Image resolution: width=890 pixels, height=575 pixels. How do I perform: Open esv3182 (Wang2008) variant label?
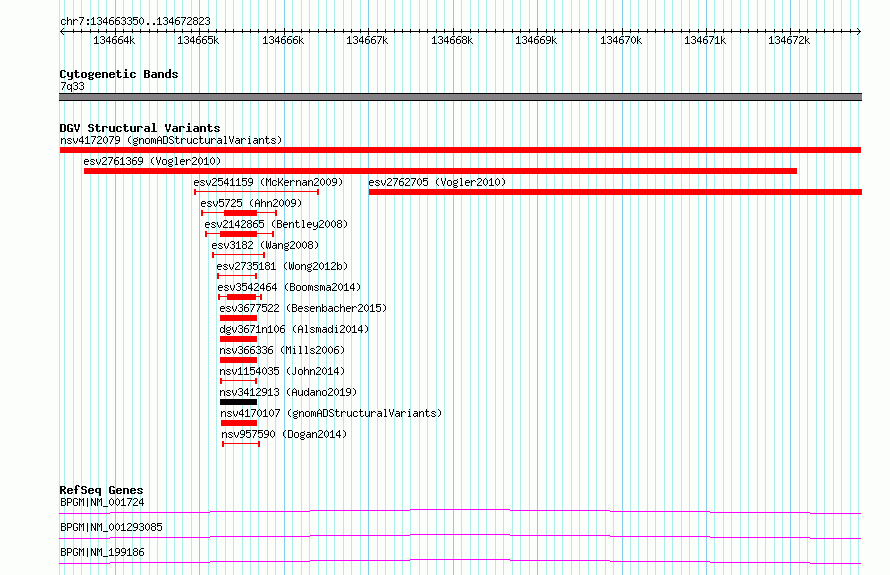[x=265, y=245]
